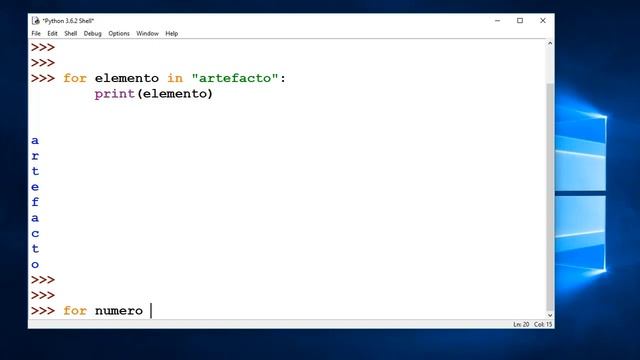Click the output letter 'r'

point(35,156)
